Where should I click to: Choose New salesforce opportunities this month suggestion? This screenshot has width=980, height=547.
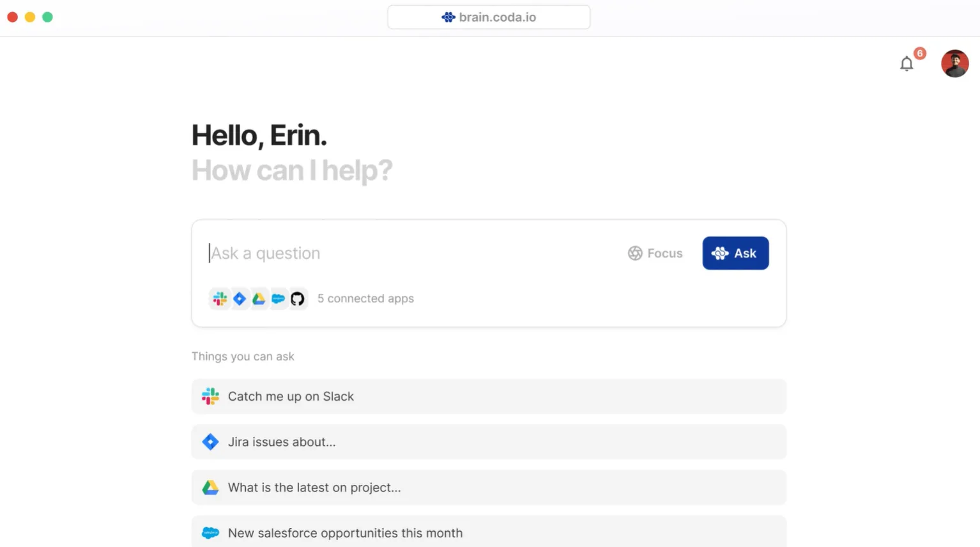point(489,532)
